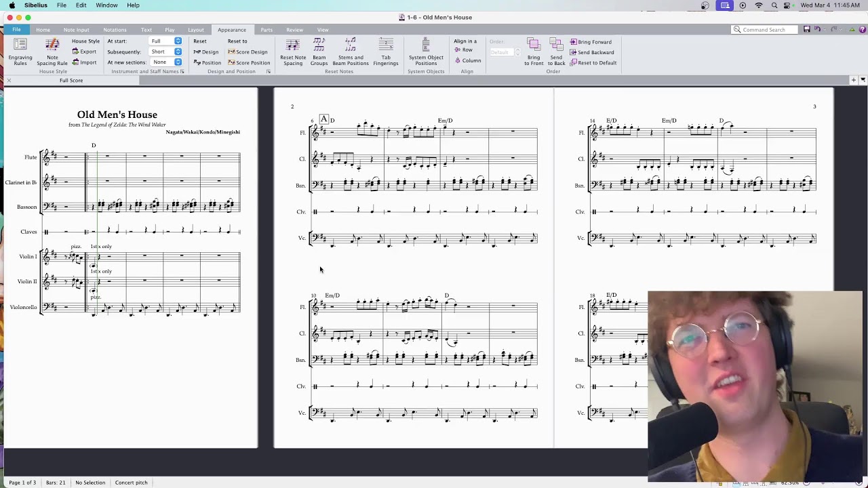Send selected object to Back
The image size is (868, 488).
pos(556,52)
